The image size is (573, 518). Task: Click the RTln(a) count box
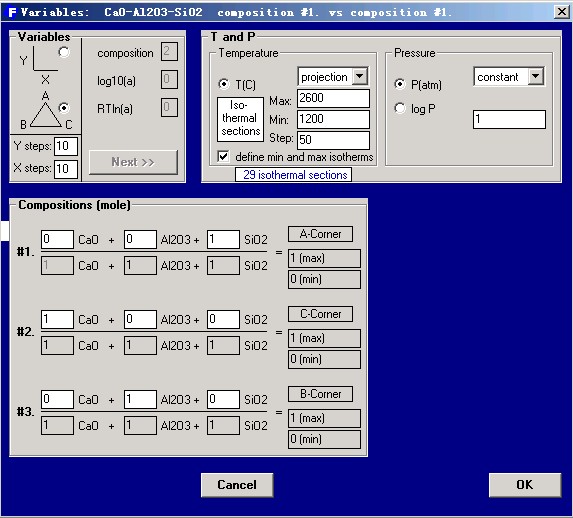click(x=169, y=107)
